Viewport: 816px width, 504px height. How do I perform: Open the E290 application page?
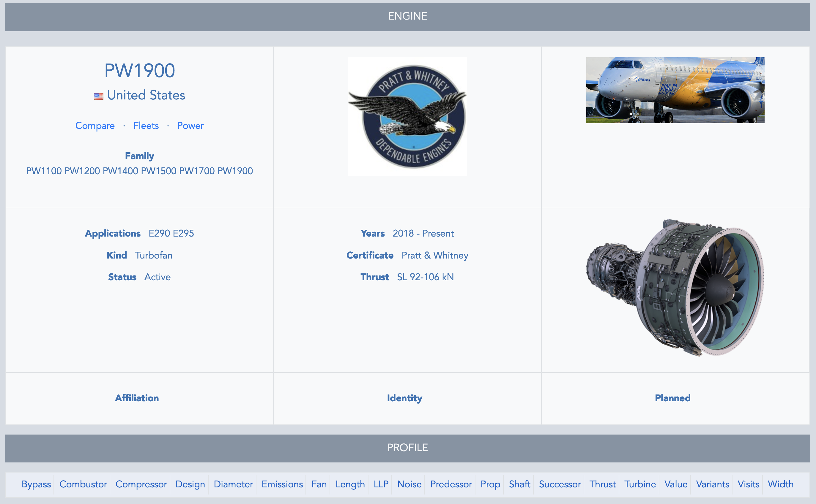[160, 233]
